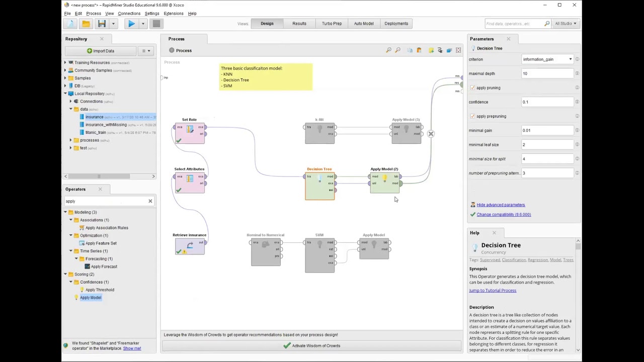Image resolution: width=644 pixels, height=362 pixels.
Task: Select insurance_withMissing in repository
Action: (x=106, y=125)
